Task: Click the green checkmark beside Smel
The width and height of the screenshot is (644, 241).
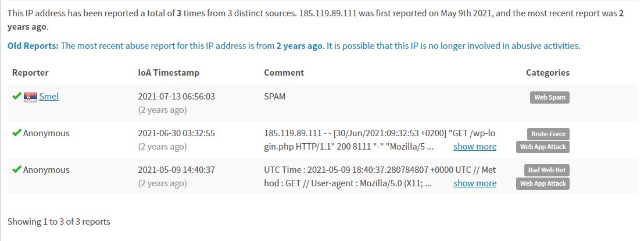Action: (17, 96)
